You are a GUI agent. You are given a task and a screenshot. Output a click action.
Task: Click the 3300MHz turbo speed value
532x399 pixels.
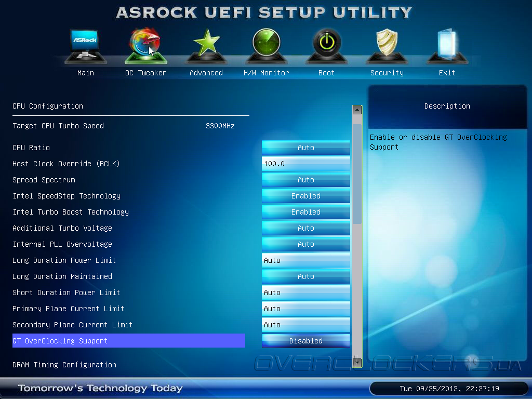tap(220, 126)
